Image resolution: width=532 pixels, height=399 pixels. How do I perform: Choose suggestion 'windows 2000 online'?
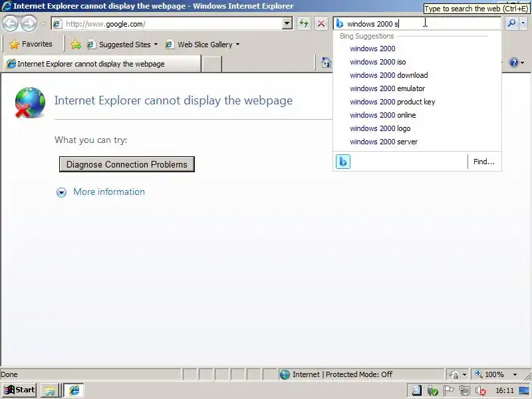pos(383,115)
